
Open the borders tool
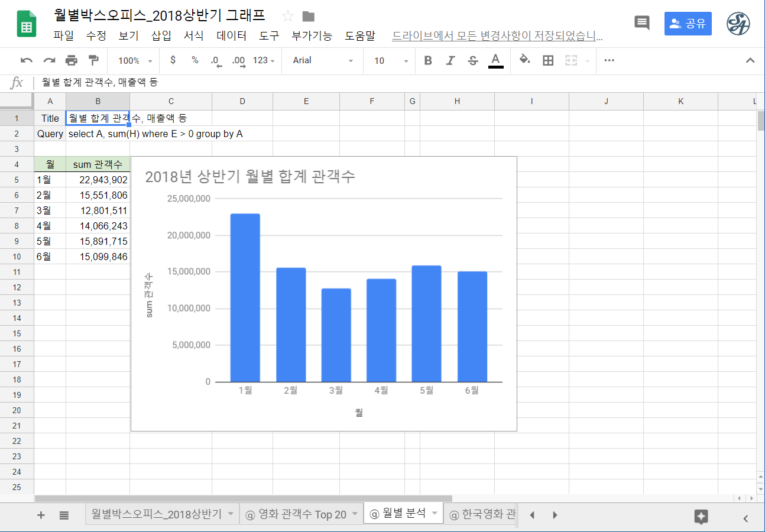[548, 60]
